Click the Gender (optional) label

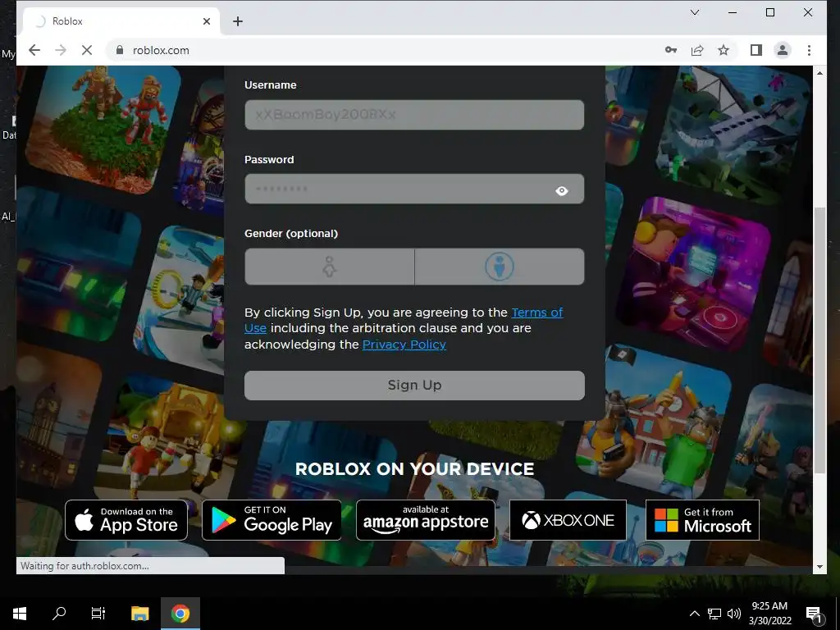[x=291, y=234]
